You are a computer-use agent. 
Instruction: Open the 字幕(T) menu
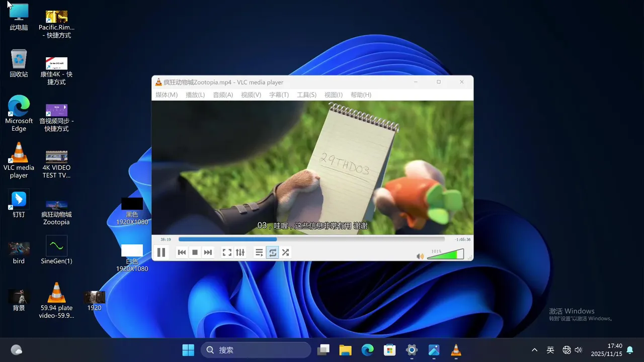(279, 95)
